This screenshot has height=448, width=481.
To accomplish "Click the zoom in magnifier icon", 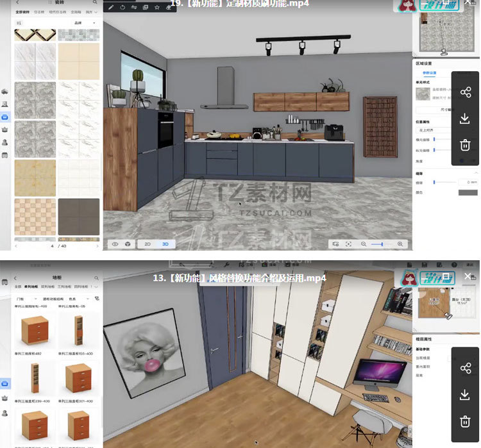I will pos(400,244).
